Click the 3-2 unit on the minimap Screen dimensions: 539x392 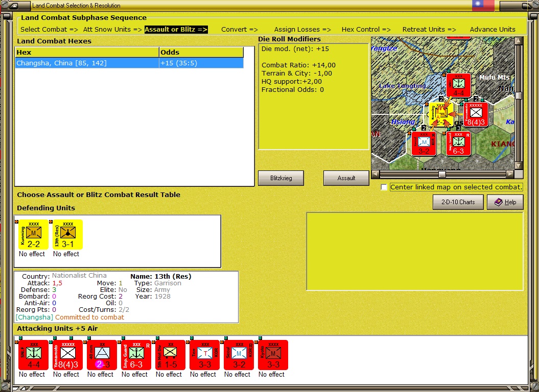(424, 143)
